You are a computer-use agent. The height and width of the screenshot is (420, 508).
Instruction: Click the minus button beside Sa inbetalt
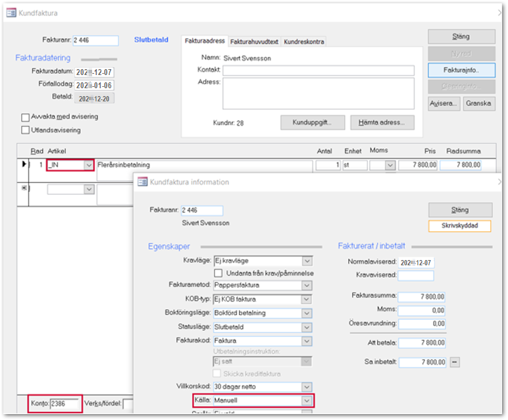[455, 362]
